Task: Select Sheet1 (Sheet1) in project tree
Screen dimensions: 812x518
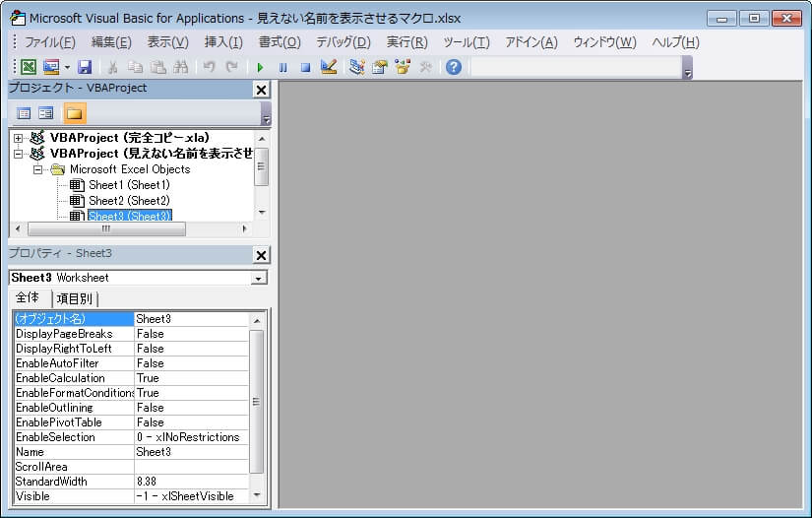Action: click(129, 185)
